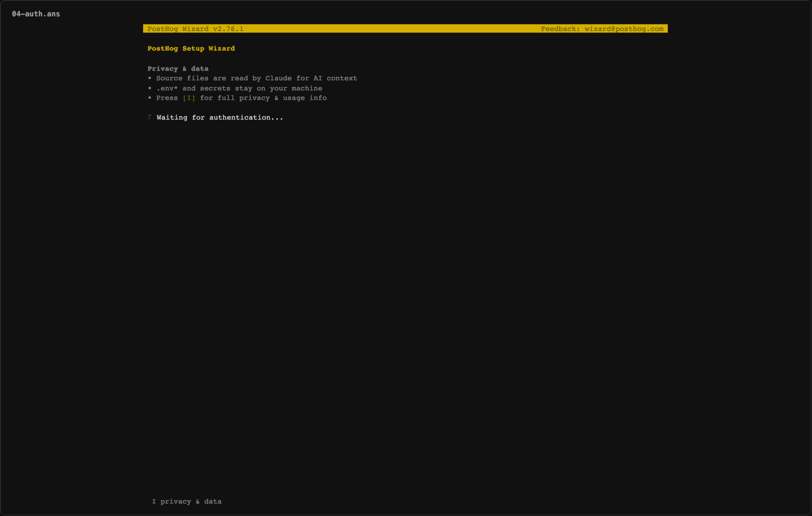Click the spinner beside Waiting for authentication
This screenshot has height=516, width=812.
150,118
